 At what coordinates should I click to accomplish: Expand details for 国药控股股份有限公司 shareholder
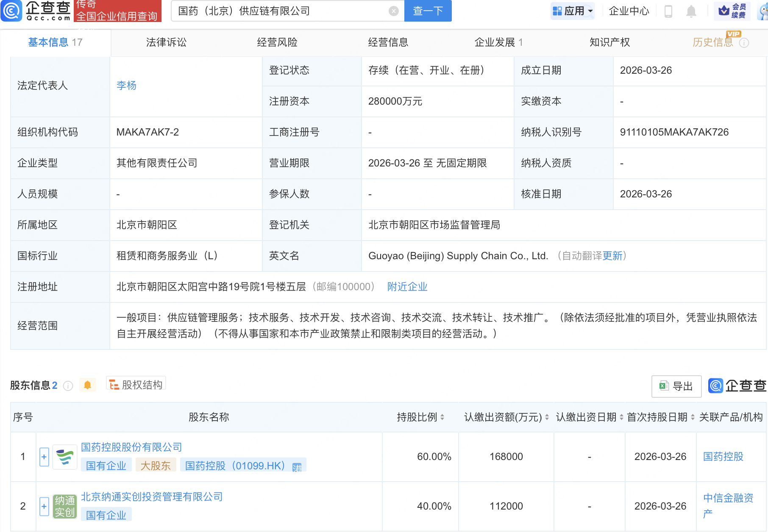44,457
